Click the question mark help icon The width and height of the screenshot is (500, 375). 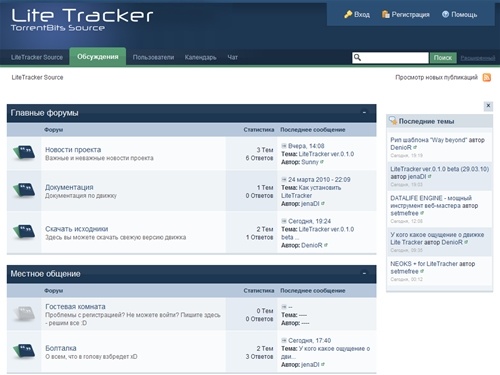pos(445,14)
